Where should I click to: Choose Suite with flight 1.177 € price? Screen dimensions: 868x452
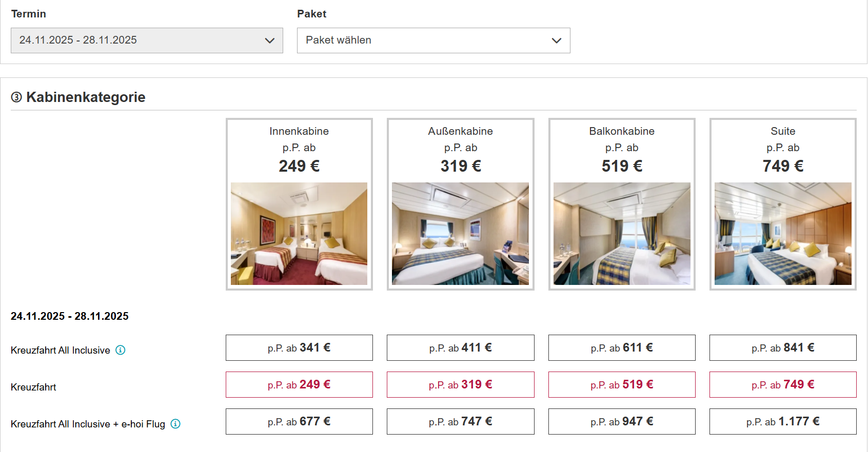pyautogui.click(x=783, y=422)
